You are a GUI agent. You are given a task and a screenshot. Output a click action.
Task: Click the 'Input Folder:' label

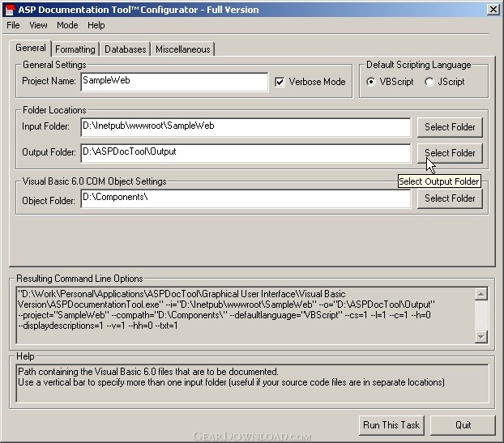[45, 126]
